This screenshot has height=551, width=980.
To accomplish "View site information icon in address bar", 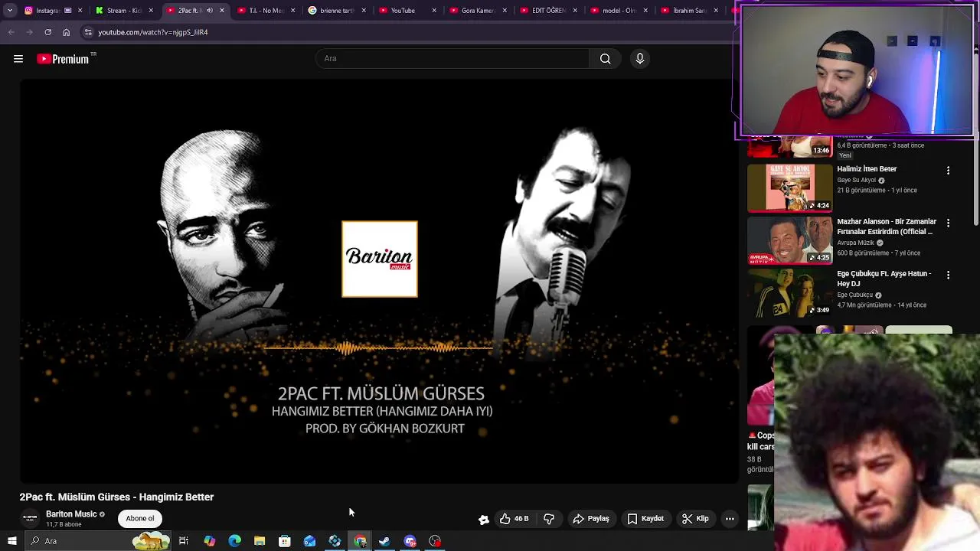I will [x=88, y=32].
